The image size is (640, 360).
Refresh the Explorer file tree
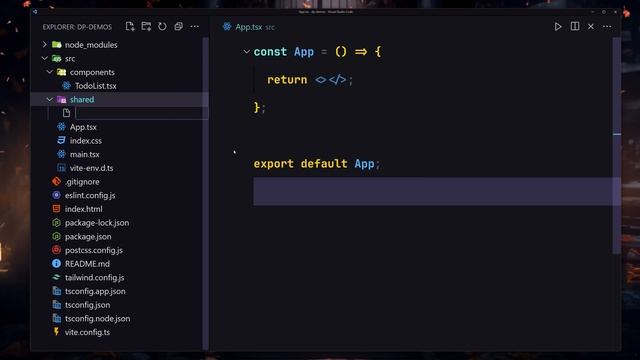(x=162, y=27)
